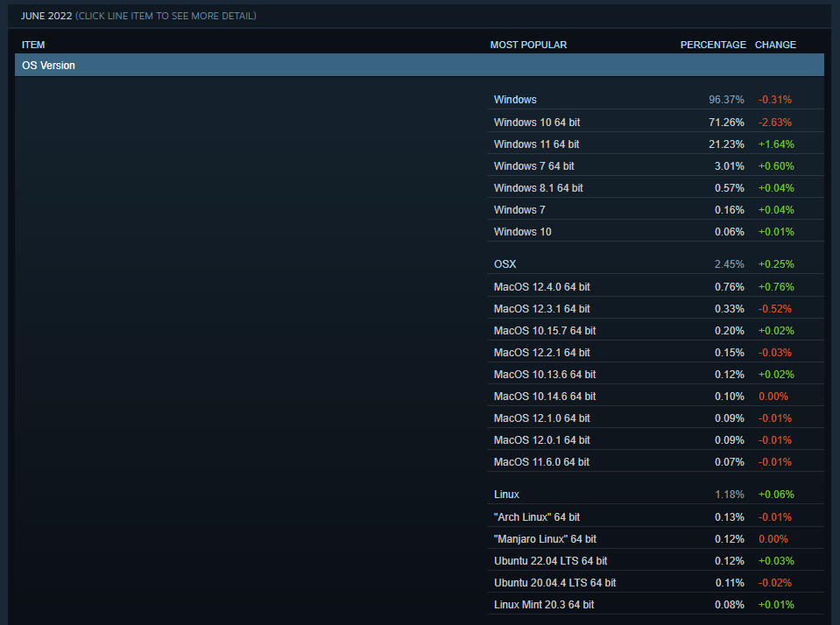
Task: Select the Windows 8.1 64 bit row
Action: click(655, 188)
